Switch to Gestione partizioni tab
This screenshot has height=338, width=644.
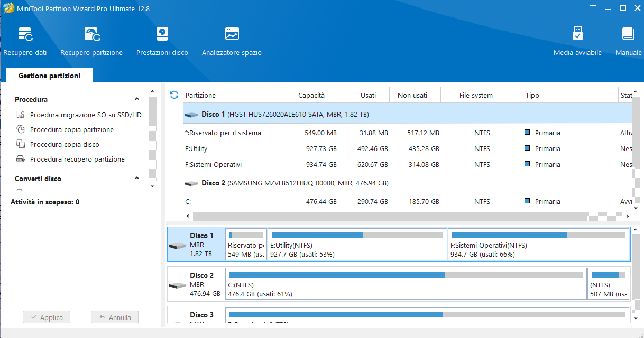pos(49,76)
